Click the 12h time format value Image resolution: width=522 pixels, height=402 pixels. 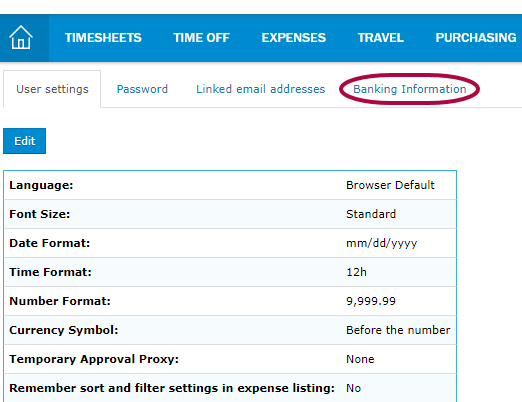356,272
